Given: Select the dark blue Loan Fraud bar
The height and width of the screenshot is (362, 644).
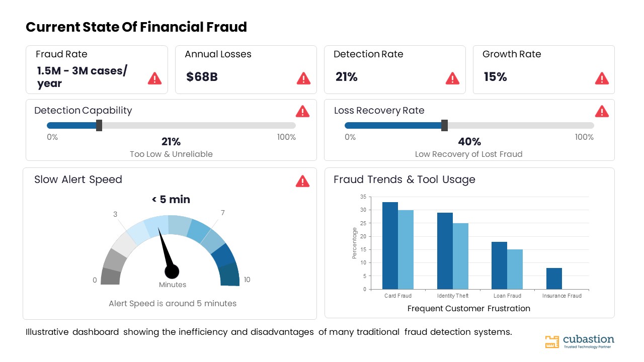Looking at the screenshot, I should coord(499,265).
